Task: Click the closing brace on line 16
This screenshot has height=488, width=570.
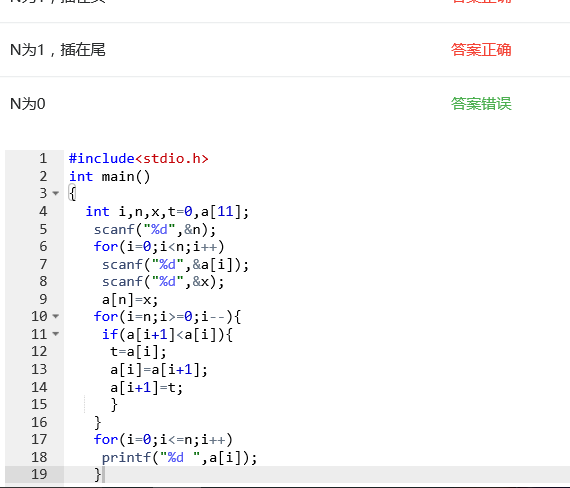Action: (97, 423)
